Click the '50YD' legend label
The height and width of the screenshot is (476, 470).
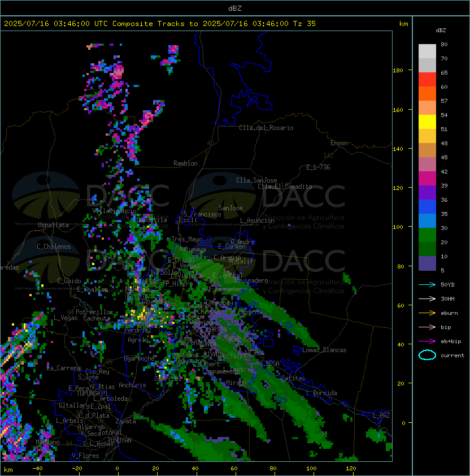click(447, 284)
